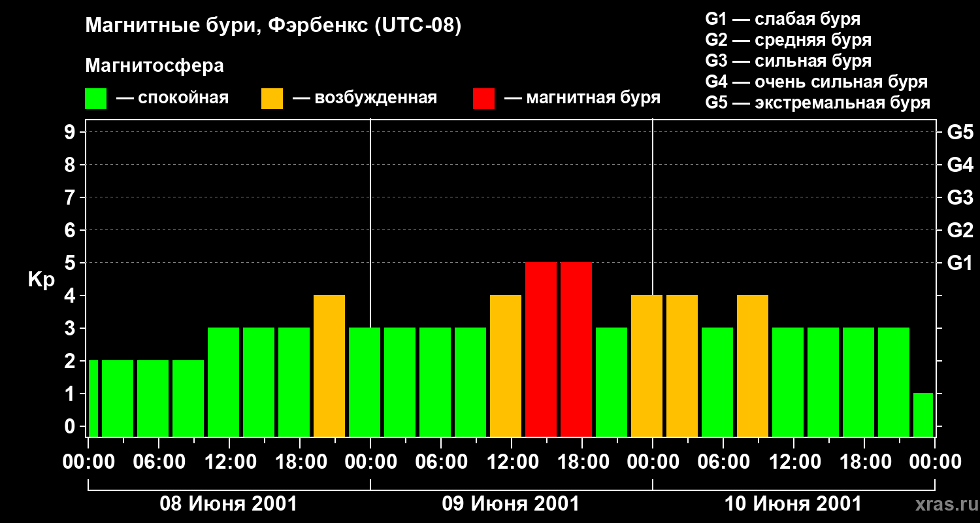
Task: Click the '12:00' time label for 08 Июня
Action: click(229, 462)
